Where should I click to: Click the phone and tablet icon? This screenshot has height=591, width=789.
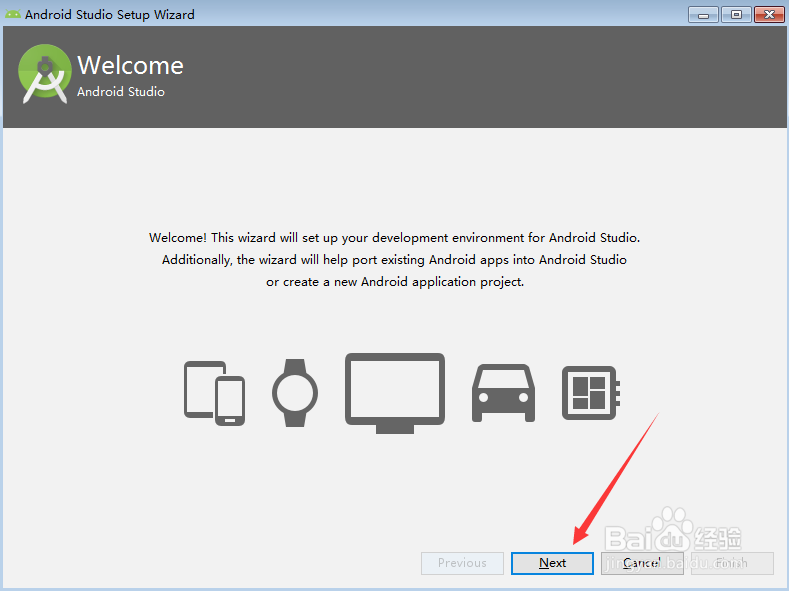pyautogui.click(x=214, y=393)
